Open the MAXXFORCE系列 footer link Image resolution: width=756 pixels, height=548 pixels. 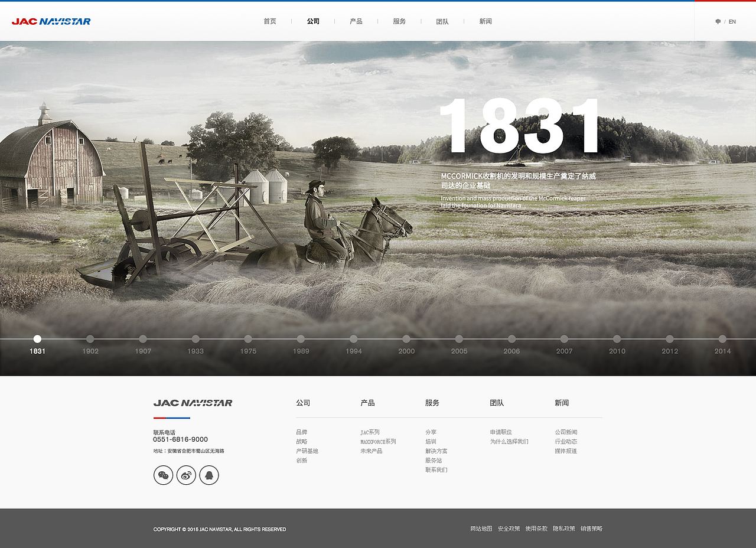click(379, 442)
